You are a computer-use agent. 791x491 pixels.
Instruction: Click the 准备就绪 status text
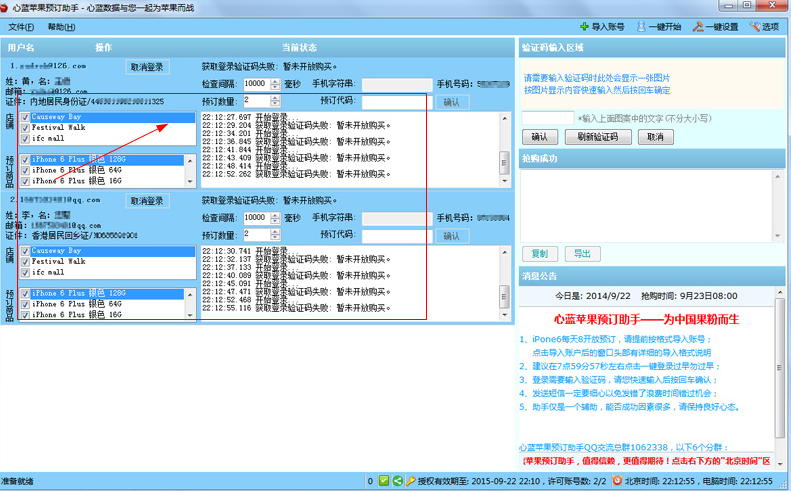pyautogui.click(x=17, y=481)
